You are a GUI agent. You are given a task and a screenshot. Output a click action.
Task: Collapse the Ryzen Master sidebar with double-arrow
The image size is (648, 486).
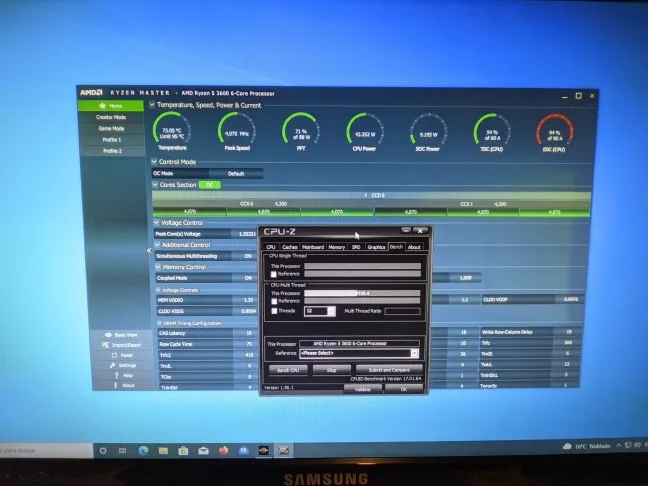click(149, 250)
